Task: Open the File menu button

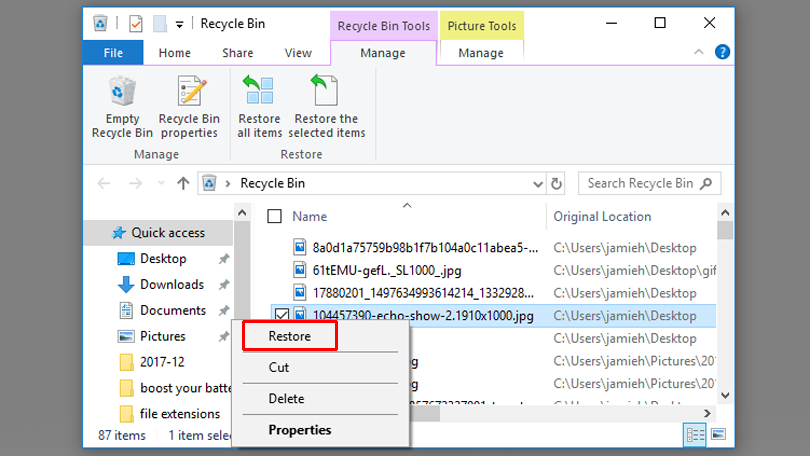Action: click(x=113, y=53)
